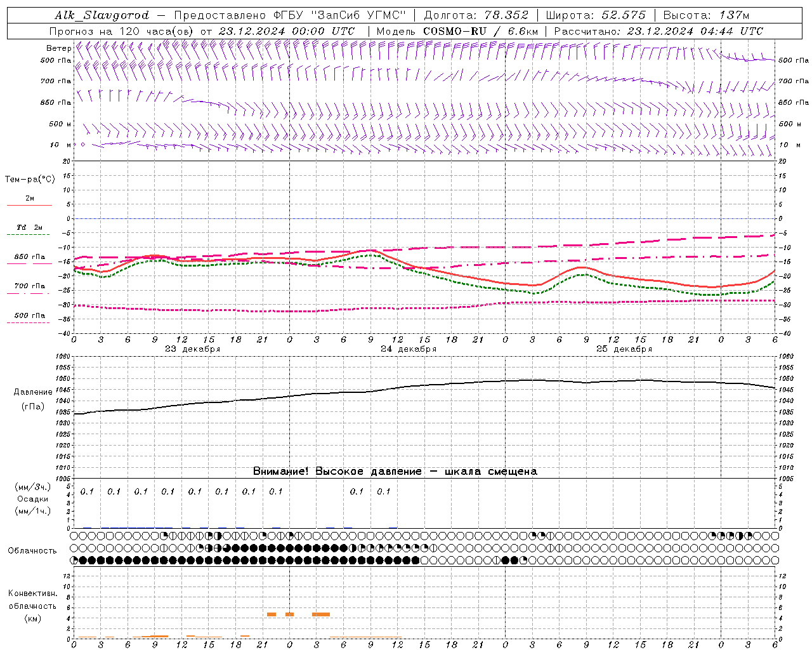Click the 23 декабря date label
Screen dimensions: 812x650
point(192,349)
